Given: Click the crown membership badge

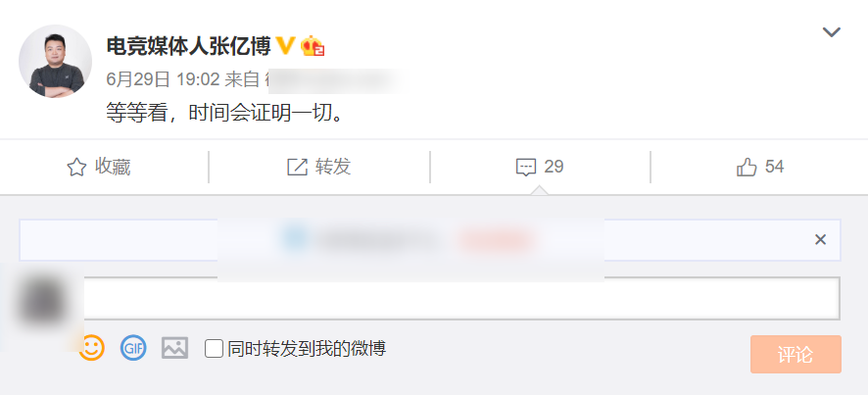Looking at the screenshot, I should click(x=313, y=46).
